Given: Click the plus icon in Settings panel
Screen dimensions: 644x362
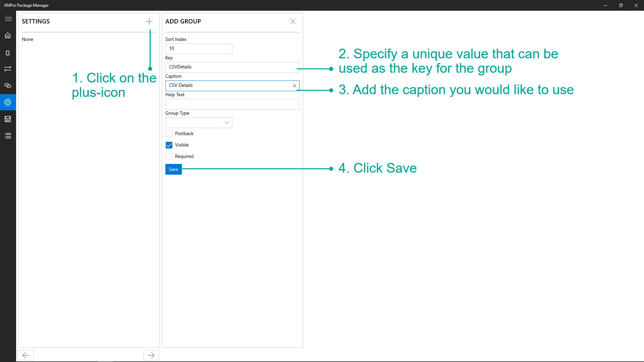Looking at the screenshot, I should coord(149,21).
